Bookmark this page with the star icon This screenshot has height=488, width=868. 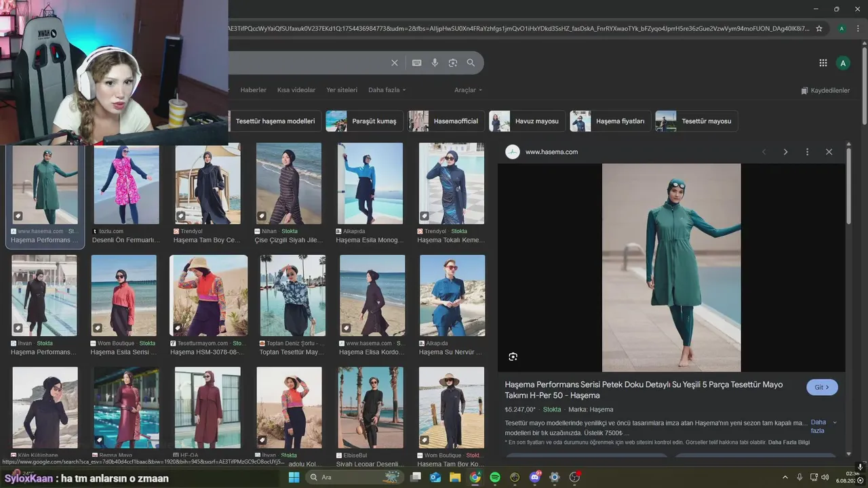pos(819,28)
